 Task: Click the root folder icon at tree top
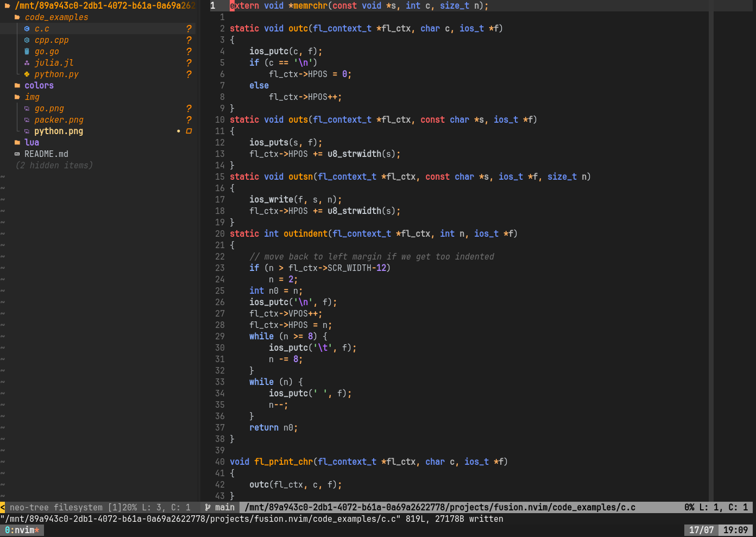(7, 5)
